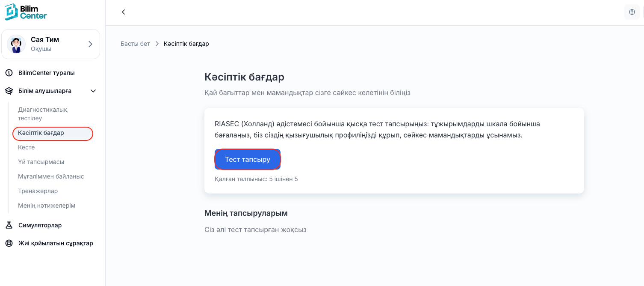Click the Сіз әлі тест тапсырған жоқсыз message
The image size is (644, 286).
pyautogui.click(x=255, y=230)
